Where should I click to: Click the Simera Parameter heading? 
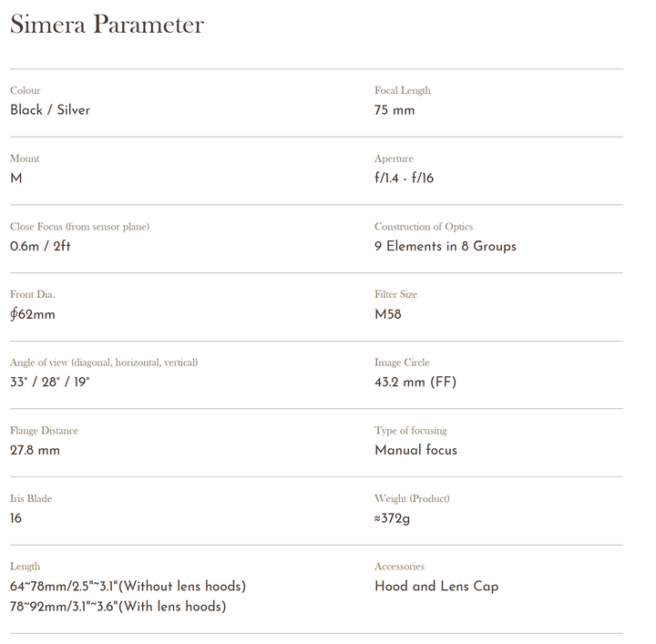point(107,25)
